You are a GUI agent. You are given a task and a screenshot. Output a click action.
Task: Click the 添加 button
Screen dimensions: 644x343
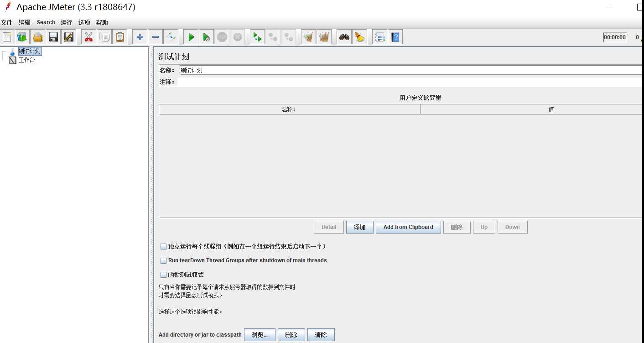click(x=360, y=227)
